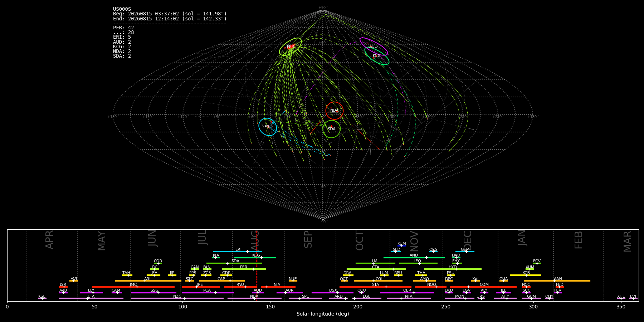Click the red dashed current-date marker line

click(x=257, y=265)
